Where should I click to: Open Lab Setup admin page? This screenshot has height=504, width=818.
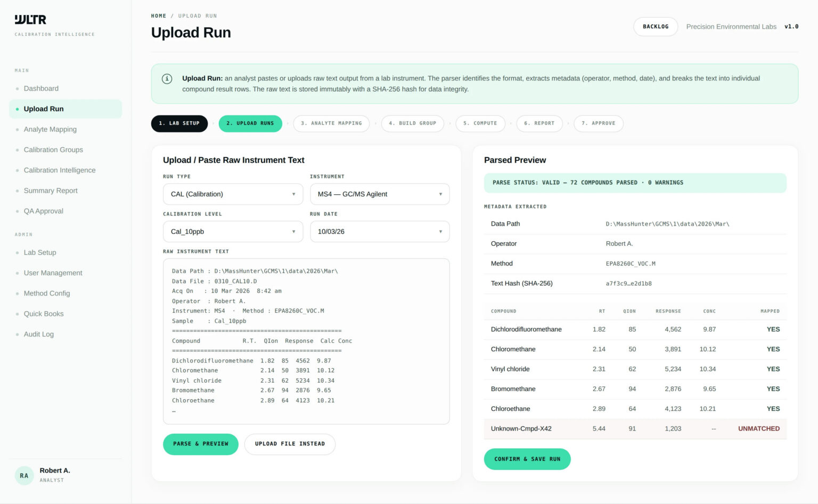(x=66, y=252)
